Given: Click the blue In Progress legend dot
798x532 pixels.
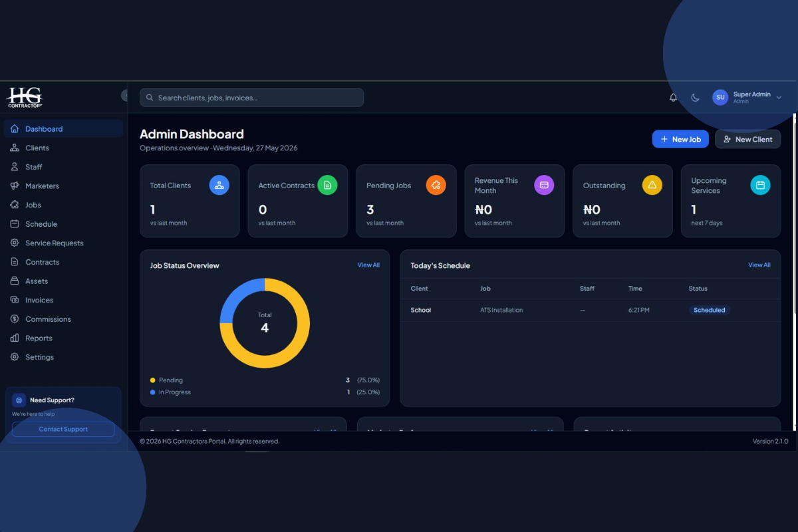Looking at the screenshot, I should pyautogui.click(x=153, y=392).
